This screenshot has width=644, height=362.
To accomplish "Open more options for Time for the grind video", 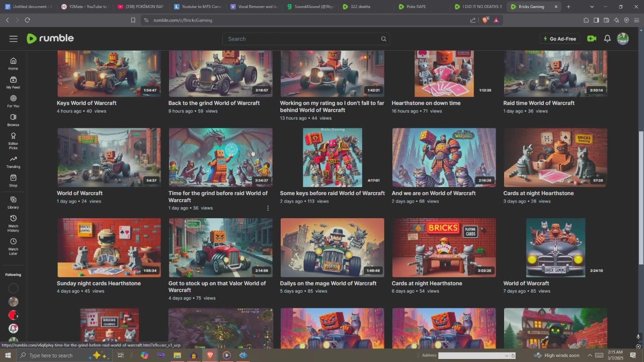I will point(268,208).
